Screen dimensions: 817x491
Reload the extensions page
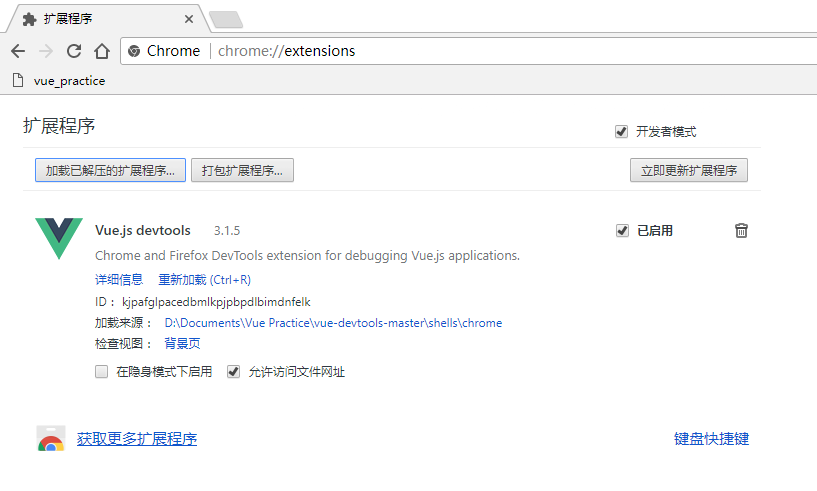[74, 51]
